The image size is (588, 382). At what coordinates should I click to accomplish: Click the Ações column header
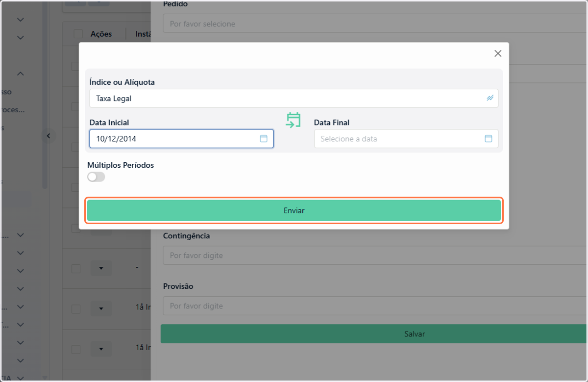point(101,34)
